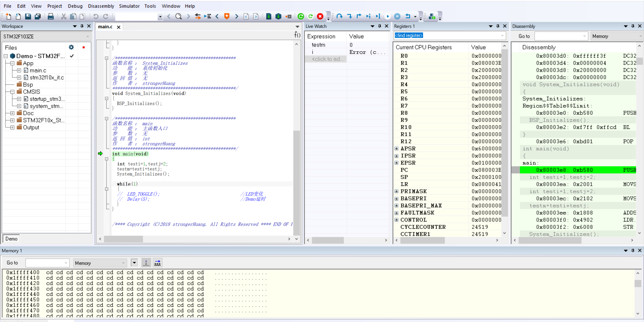The image size is (644, 322).
Task: Close the main.c tab
Action: [x=118, y=27]
